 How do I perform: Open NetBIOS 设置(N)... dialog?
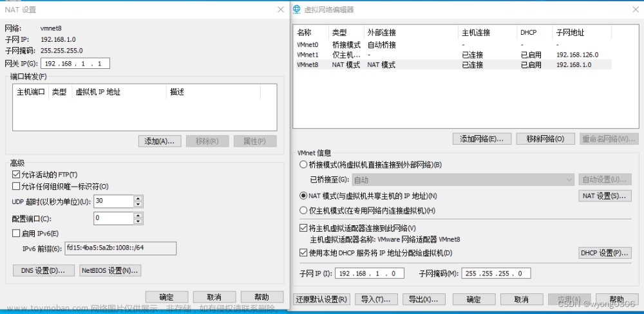[110, 270]
